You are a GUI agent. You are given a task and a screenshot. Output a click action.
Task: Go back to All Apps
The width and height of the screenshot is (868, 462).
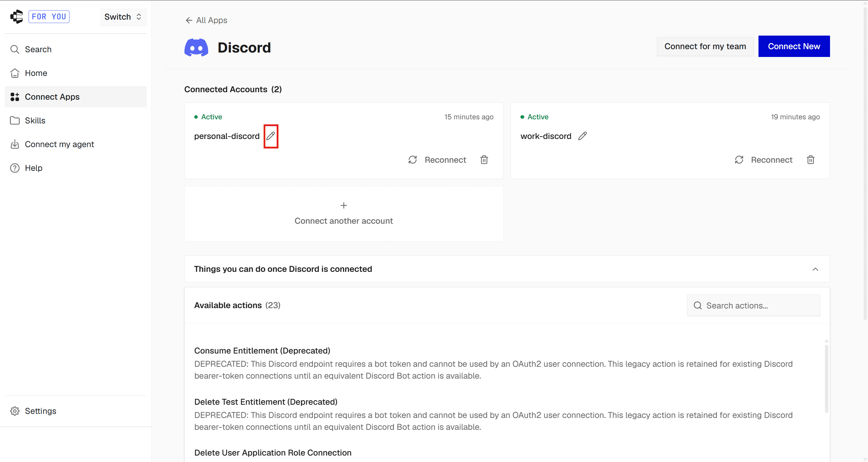coord(206,20)
